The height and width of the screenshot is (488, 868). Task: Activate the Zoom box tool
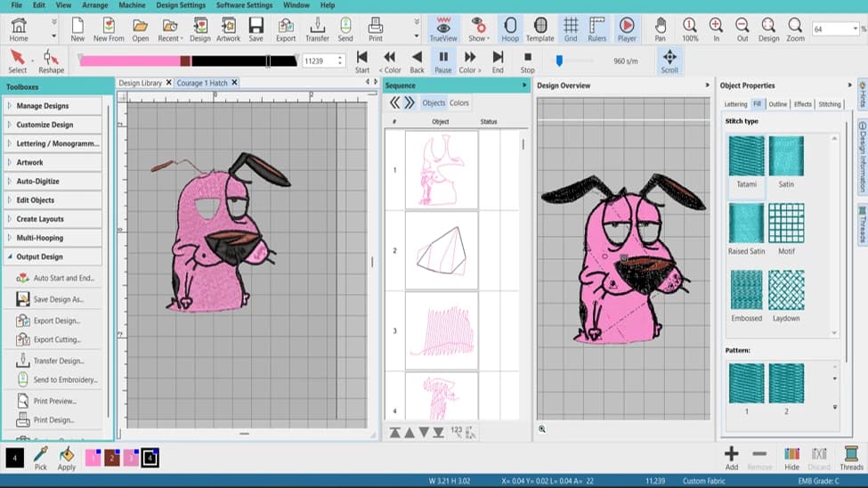tap(796, 29)
